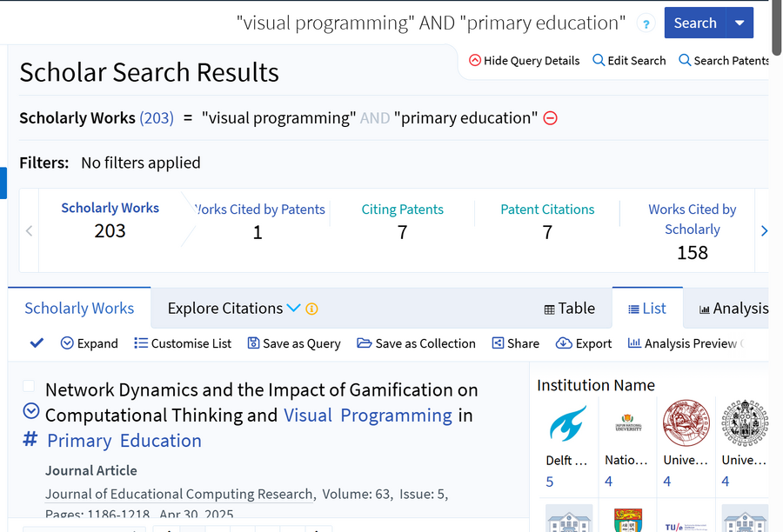This screenshot has width=783, height=532.
Task: Open the Delft institution logo
Action: [567, 424]
